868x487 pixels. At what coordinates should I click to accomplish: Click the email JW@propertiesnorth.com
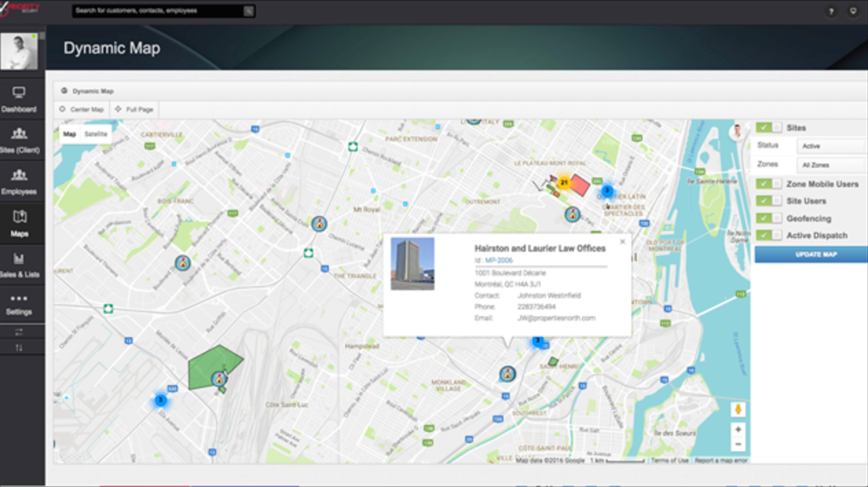556,318
